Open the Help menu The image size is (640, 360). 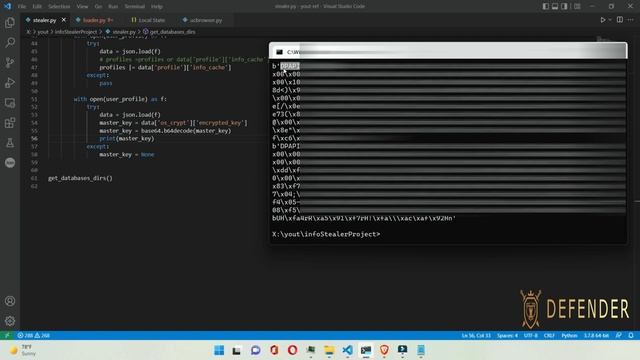[157, 7]
